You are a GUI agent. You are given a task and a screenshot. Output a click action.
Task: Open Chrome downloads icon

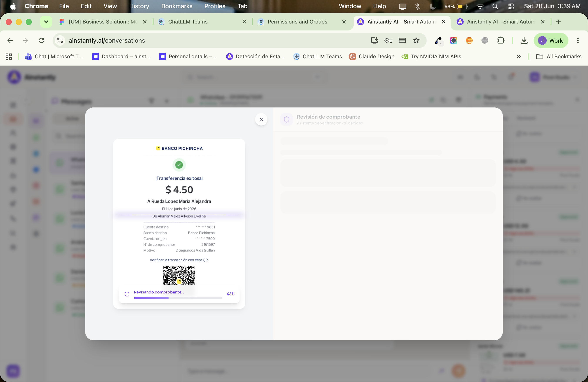click(x=524, y=40)
